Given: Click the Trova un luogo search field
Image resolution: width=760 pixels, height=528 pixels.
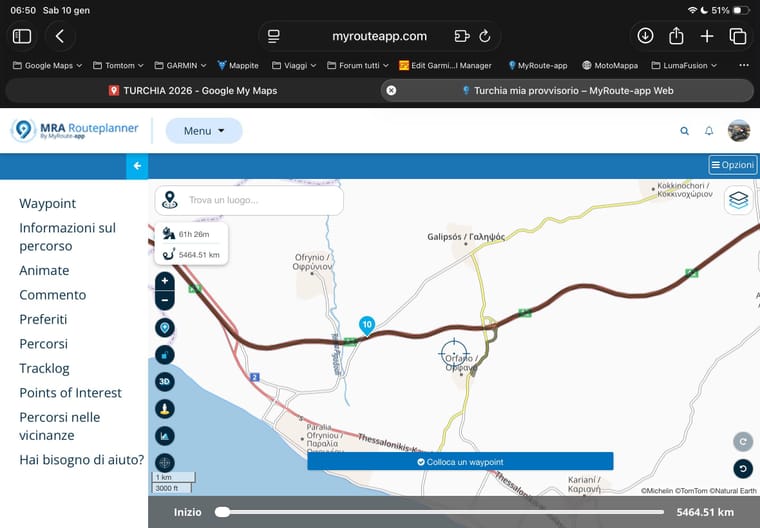Looking at the screenshot, I should (x=260, y=200).
